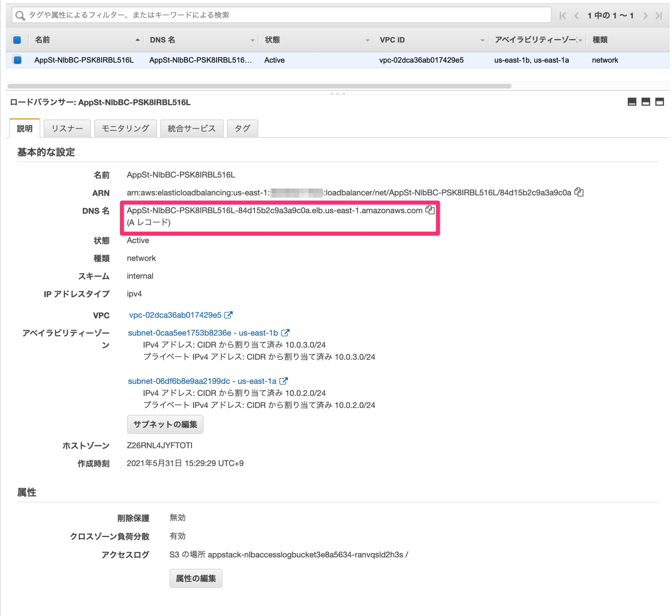Uncheck the select-all checkbox in the table header
The image size is (672, 616).
[x=17, y=39]
